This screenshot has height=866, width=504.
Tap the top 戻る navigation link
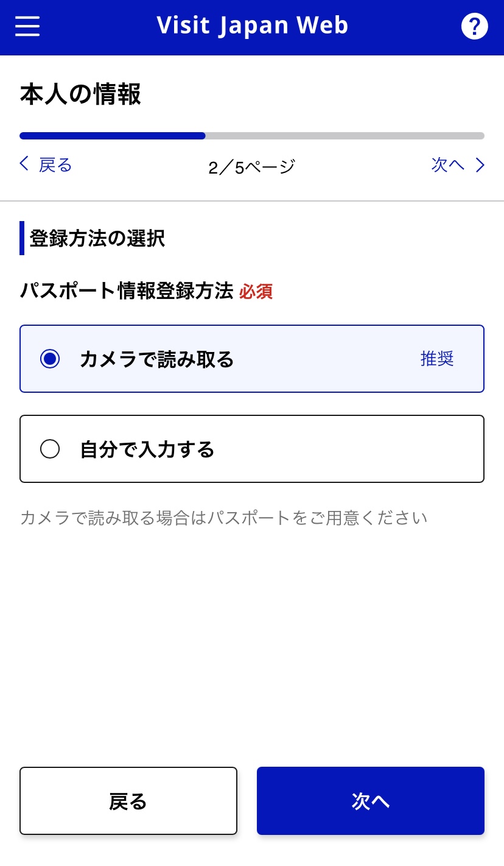(x=55, y=164)
